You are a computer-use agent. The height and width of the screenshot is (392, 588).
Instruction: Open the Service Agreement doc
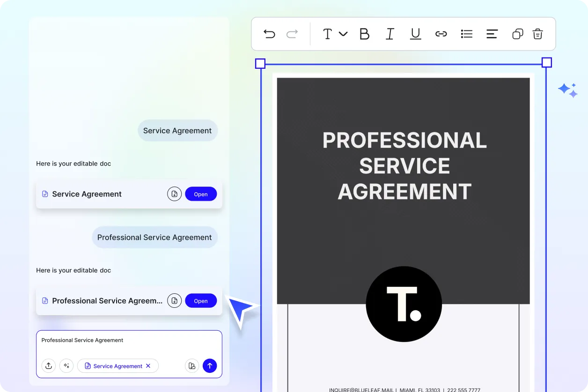(x=201, y=194)
